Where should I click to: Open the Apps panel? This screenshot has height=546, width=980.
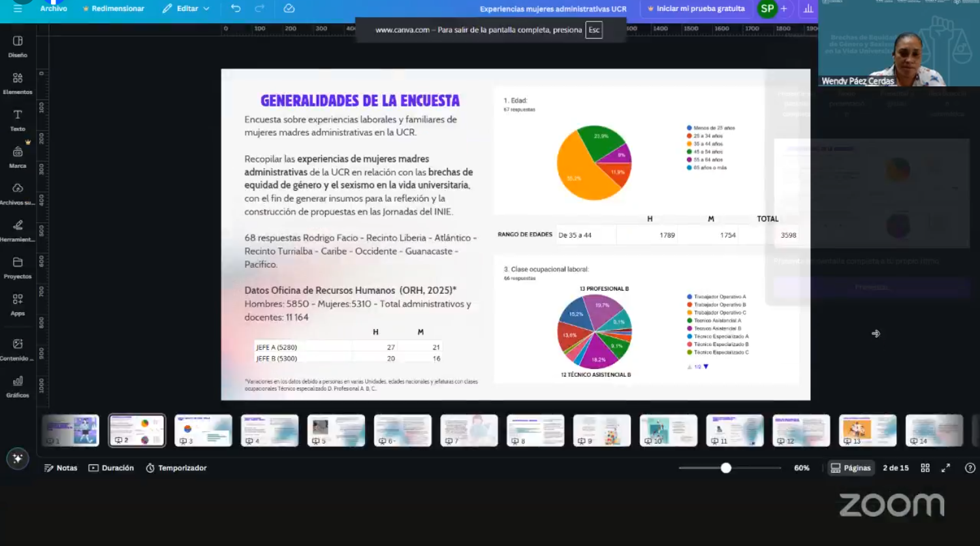tap(18, 304)
